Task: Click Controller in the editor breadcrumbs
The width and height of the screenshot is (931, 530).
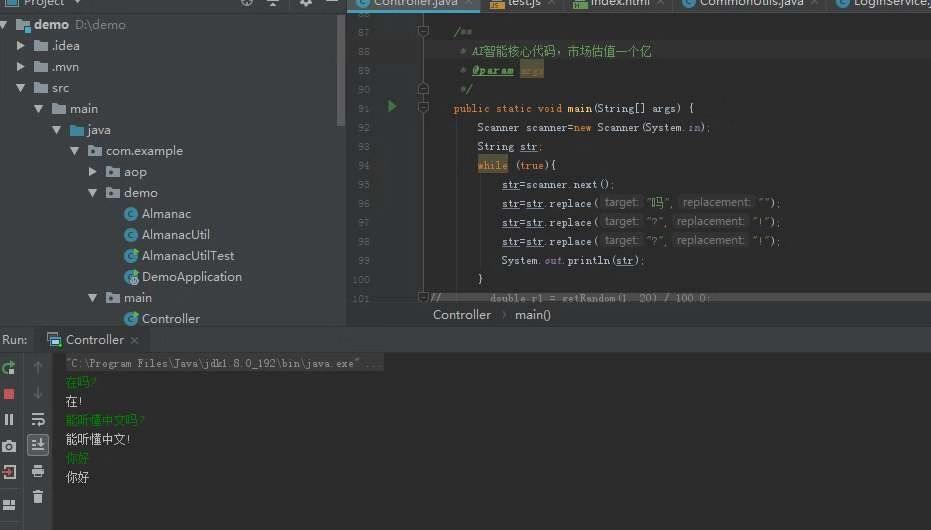Action: [x=461, y=315]
